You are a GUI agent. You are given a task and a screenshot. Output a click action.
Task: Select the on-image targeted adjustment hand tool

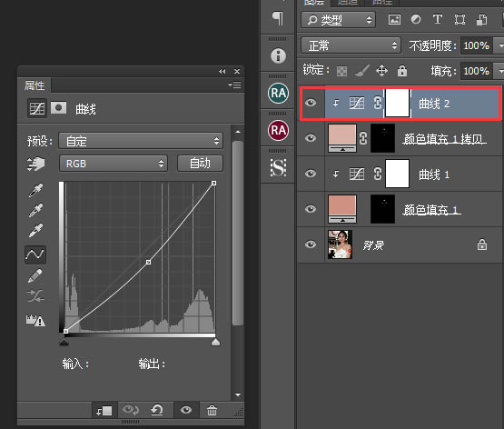click(35, 164)
